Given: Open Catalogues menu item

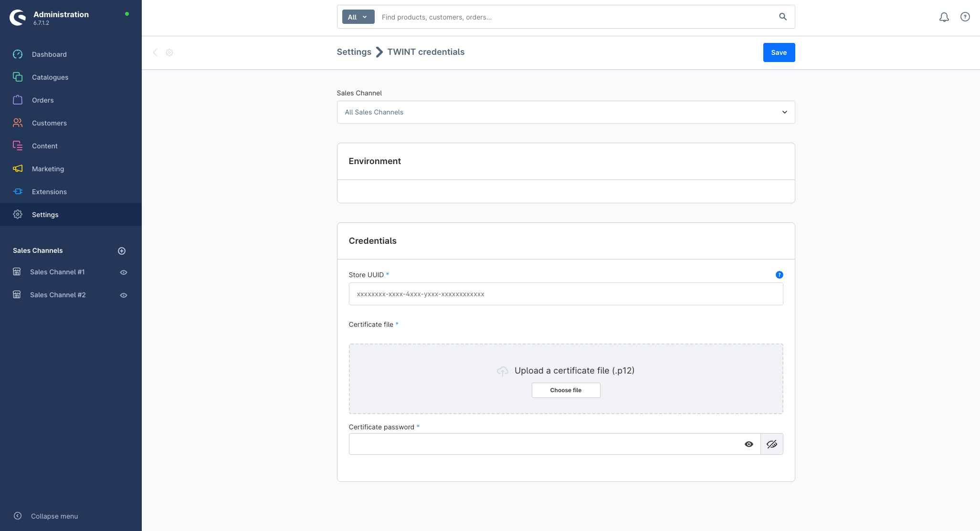Looking at the screenshot, I should (50, 77).
